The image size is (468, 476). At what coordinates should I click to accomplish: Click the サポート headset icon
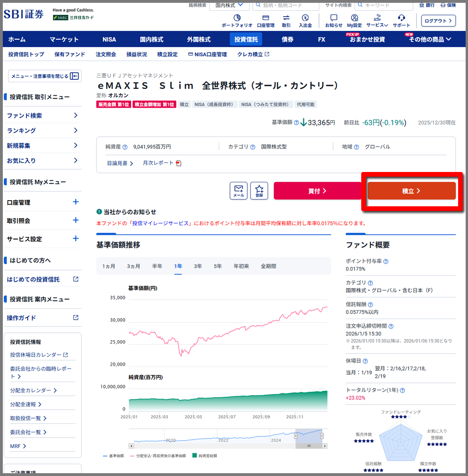pyautogui.click(x=401, y=18)
